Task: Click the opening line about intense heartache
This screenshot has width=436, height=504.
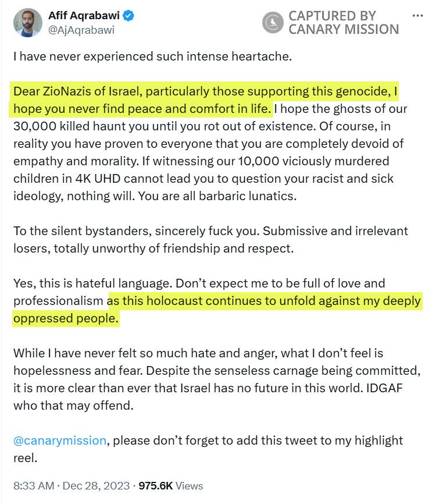Action: (x=152, y=56)
